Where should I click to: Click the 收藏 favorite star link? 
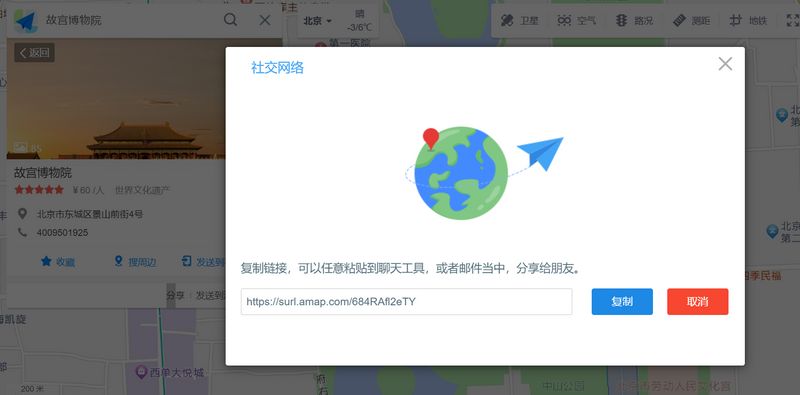point(58,262)
